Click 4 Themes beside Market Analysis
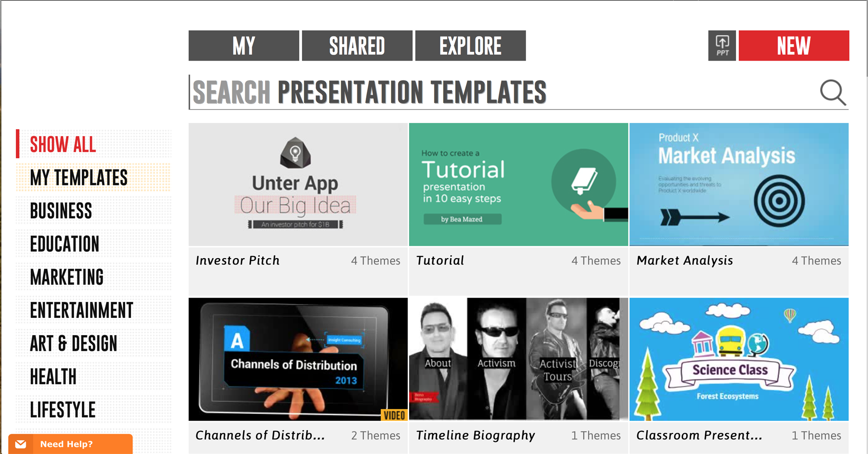This screenshot has width=868, height=454. [x=816, y=261]
